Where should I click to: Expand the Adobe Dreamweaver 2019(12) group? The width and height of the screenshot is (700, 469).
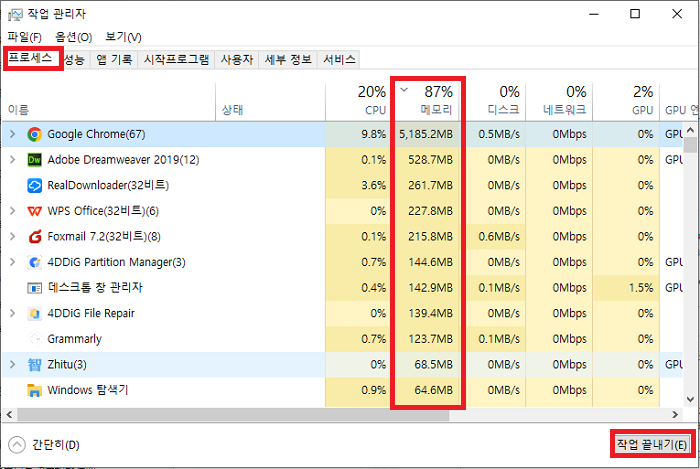12,160
